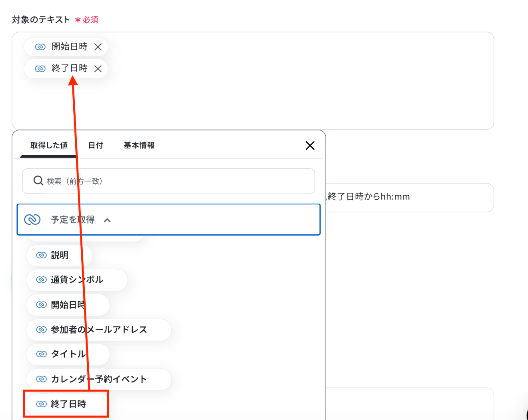
Task: Select the 参加者のメールアドレス value
Action: (x=99, y=330)
